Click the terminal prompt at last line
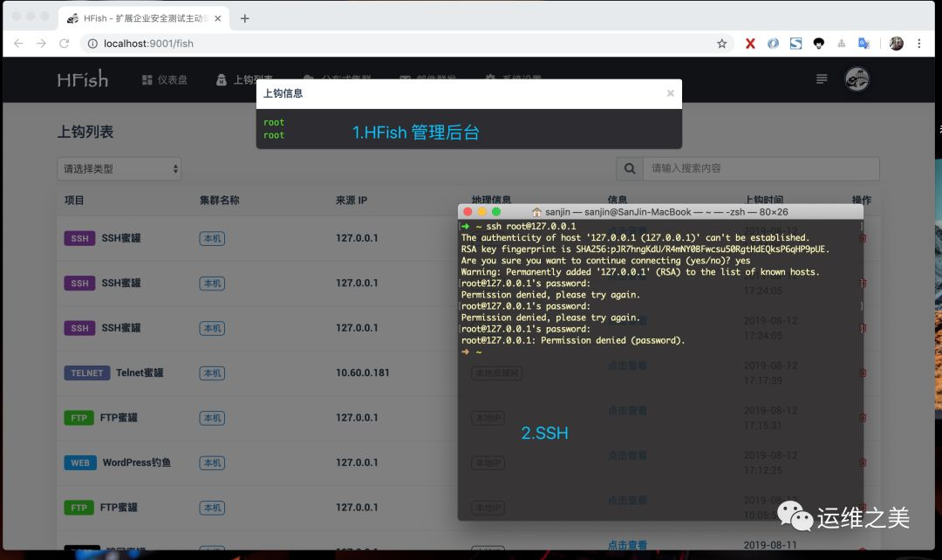942x560 pixels. tap(472, 352)
